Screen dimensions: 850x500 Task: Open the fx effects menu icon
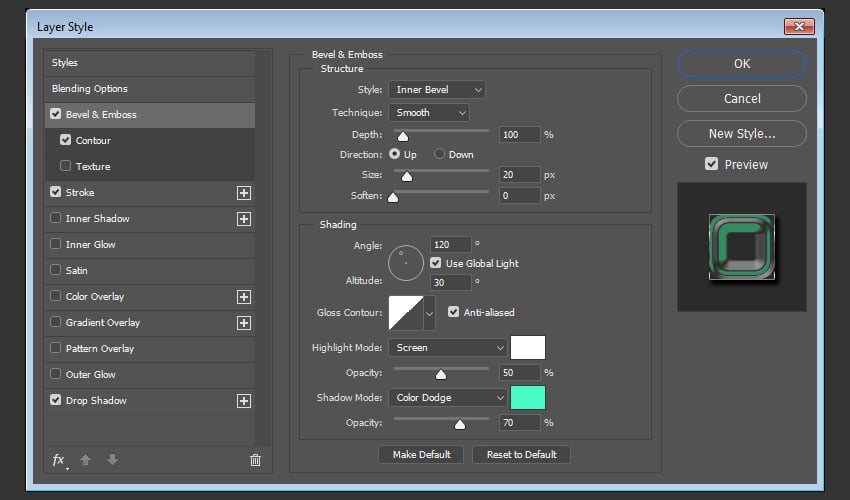tap(59, 460)
